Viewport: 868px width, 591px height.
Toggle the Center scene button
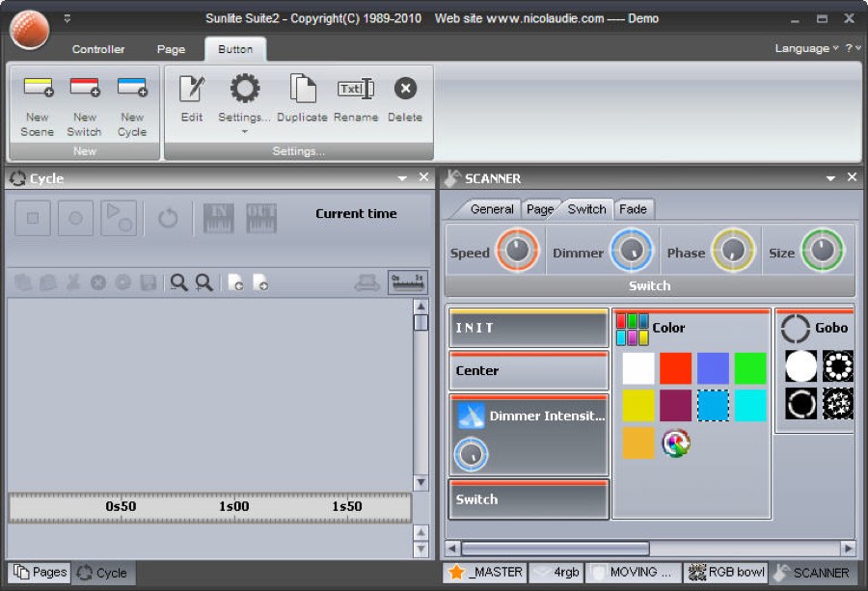(x=529, y=370)
